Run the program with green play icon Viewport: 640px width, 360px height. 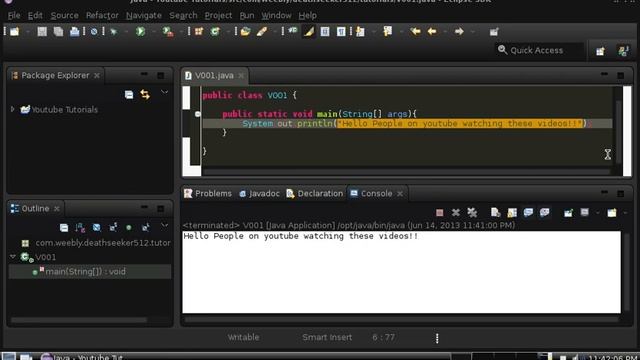point(140,32)
